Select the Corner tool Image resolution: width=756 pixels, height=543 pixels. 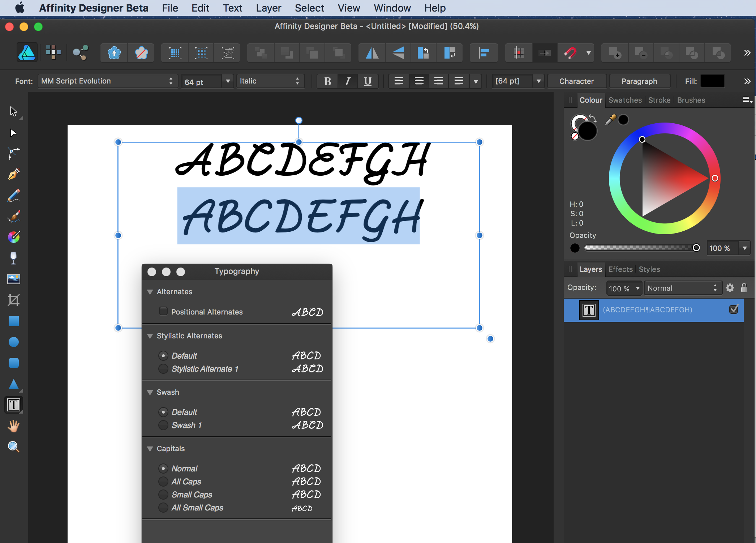click(13, 154)
